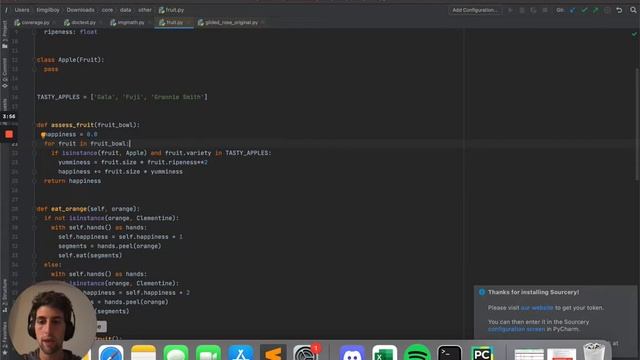The image size is (640, 360).
Task: Fold the 'for fruit in fruit_bowl' block
Action: pyautogui.click(x=34, y=144)
